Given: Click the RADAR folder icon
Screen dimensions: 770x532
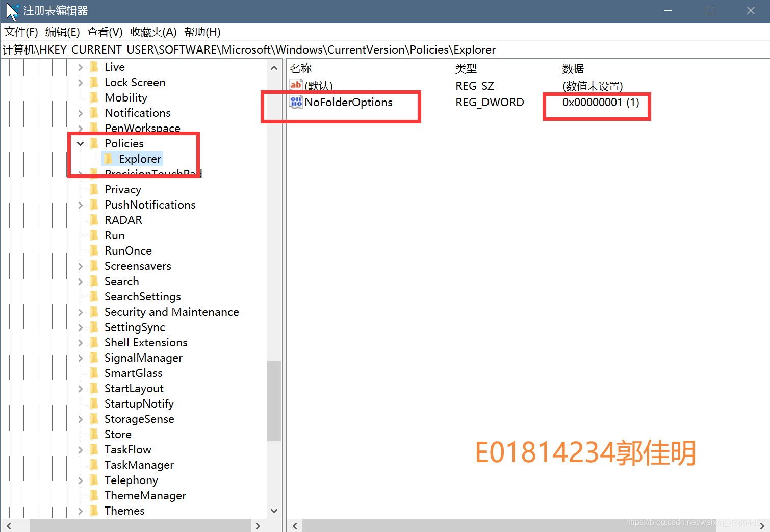Looking at the screenshot, I should click(94, 220).
